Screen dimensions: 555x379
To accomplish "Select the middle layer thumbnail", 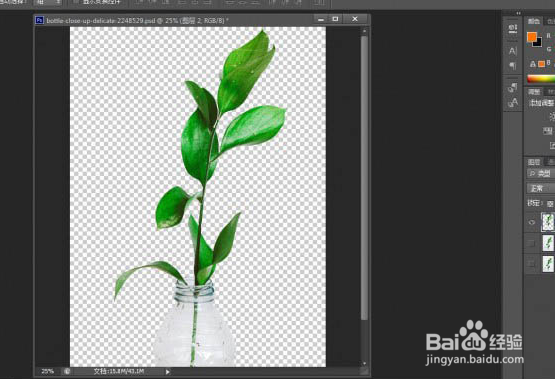I will (x=548, y=243).
